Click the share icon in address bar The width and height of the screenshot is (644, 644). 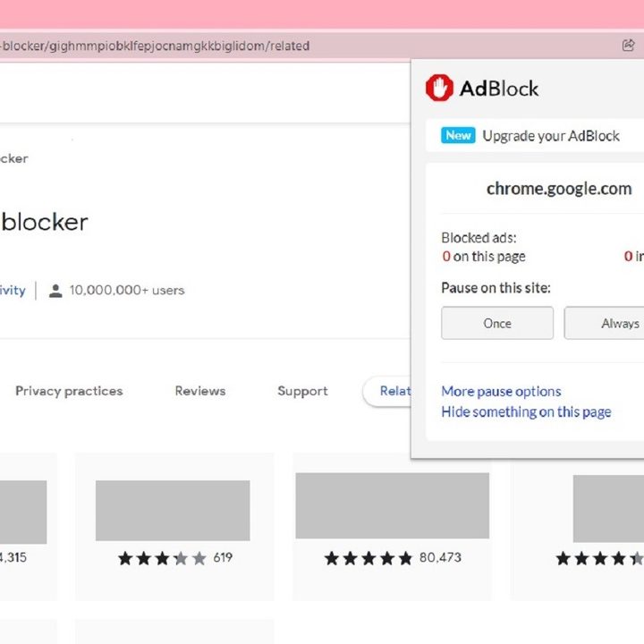click(x=628, y=46)
